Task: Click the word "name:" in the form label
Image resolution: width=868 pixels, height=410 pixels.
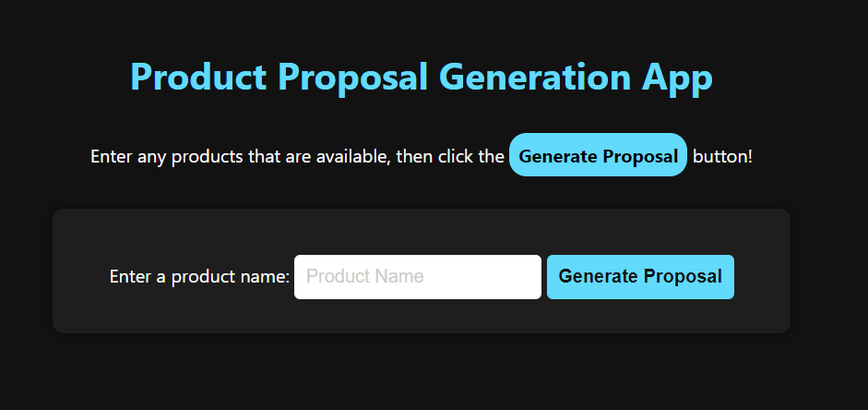Action: pyautogui.click(x=266, y=276)
